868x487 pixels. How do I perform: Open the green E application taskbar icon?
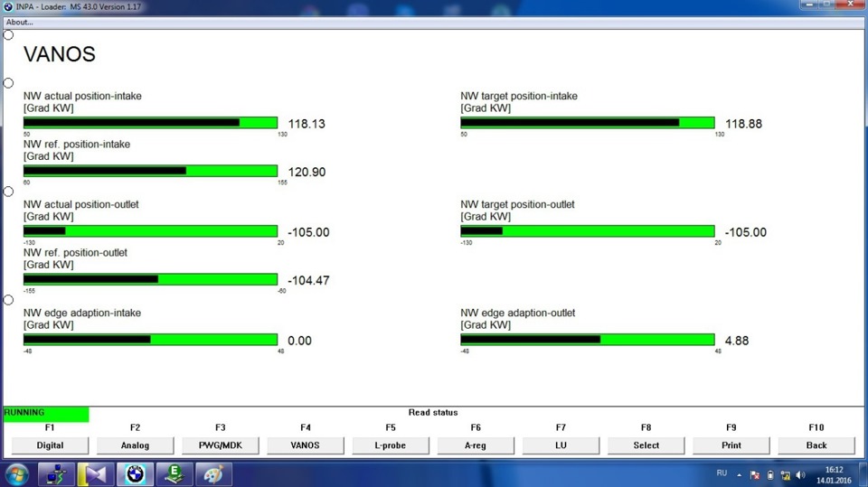click(x=175, y=474)
